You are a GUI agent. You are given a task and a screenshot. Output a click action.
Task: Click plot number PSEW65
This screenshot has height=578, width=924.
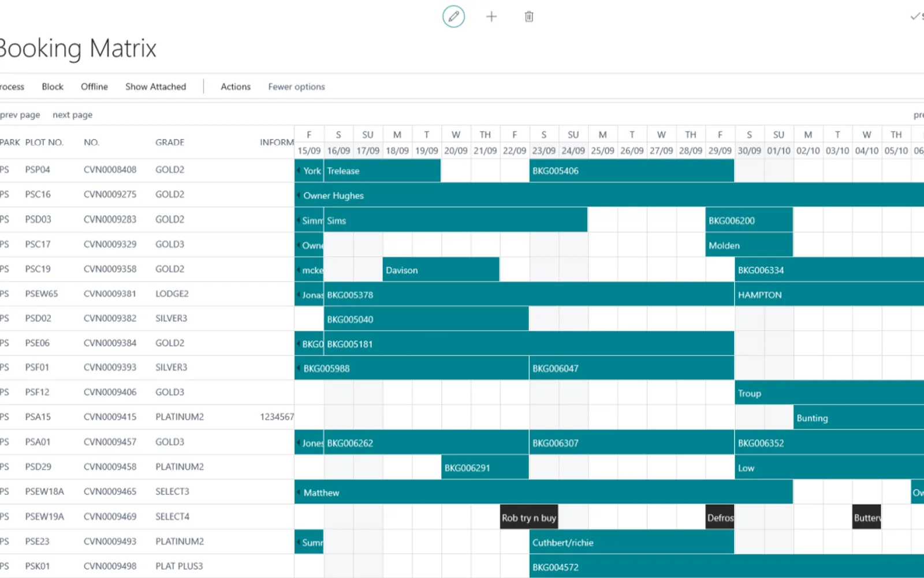pyautogui.click(x=42, y=294)
